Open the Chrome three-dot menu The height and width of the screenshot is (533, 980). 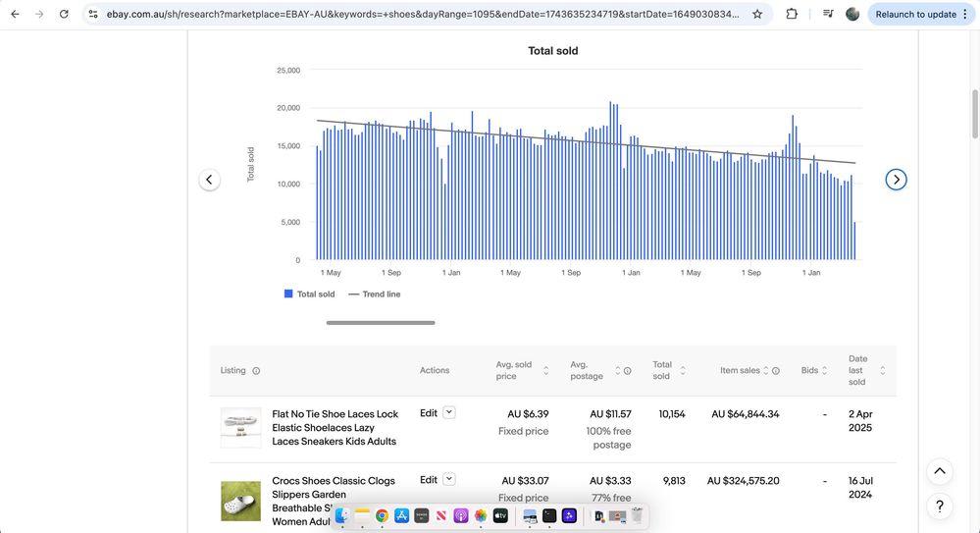pyautogui.click(x=965, y=14)
